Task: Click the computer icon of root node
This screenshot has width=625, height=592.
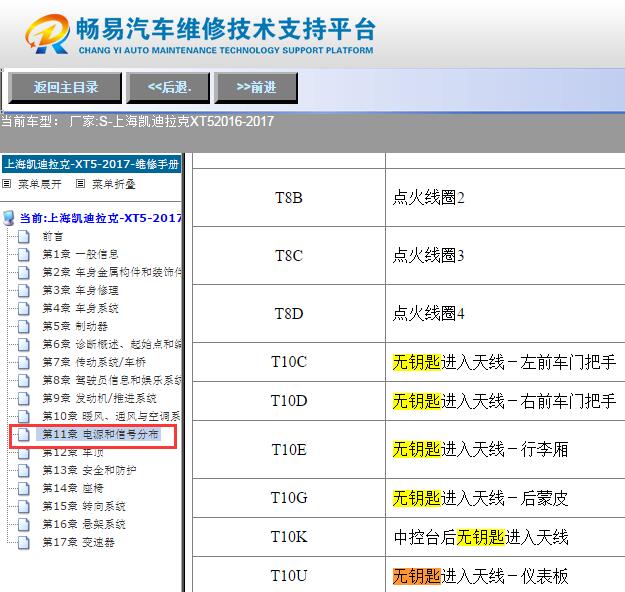Action: (9, 218)
